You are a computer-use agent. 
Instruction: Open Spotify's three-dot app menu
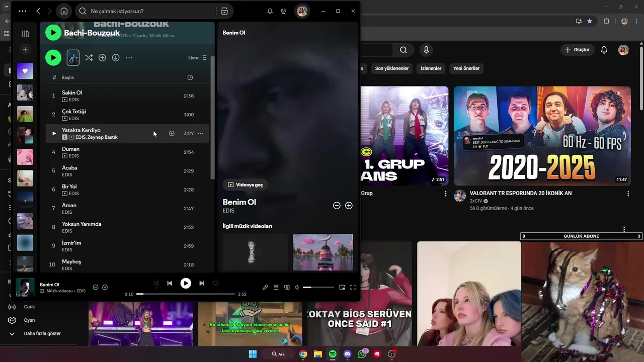[22, 11]
